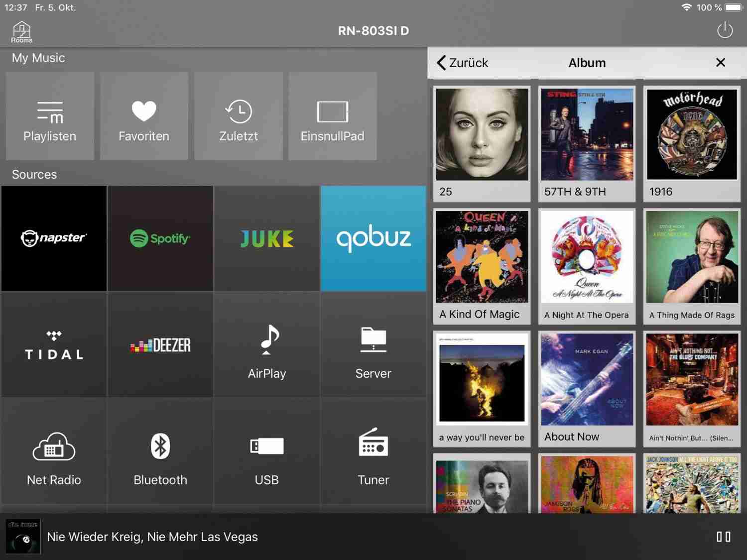Open Scriabin Piano Sonatas album
This screenshot has width=747, height=560.
(x=482, y=483)
